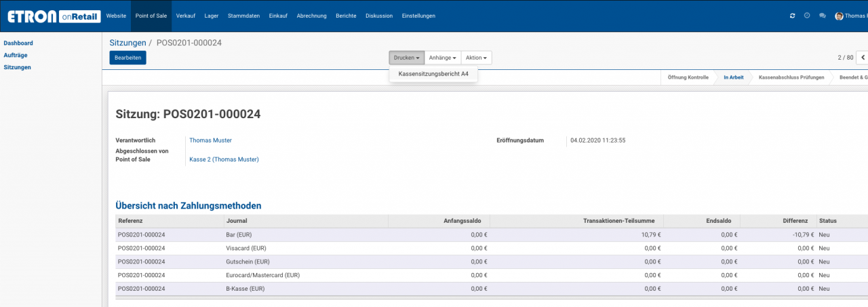This screenshot has width=868, height=307.
Task: Click the Bearbeiten button
Action: click(x=127, y=58)
